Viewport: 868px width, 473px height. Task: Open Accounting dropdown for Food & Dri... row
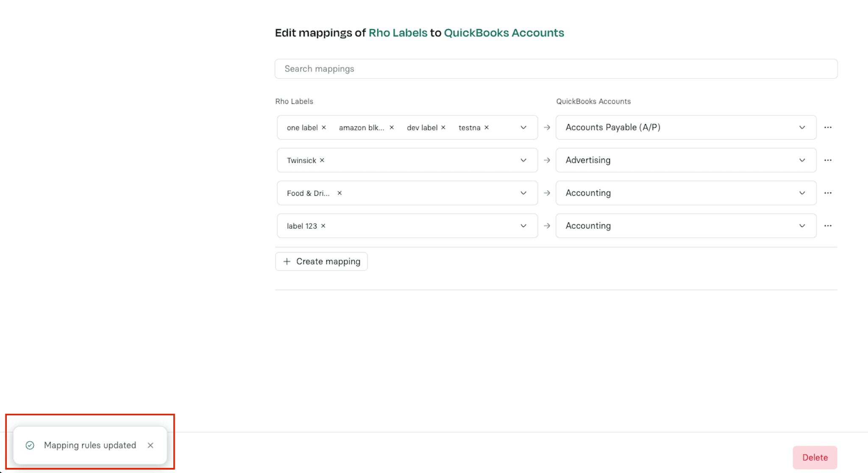click(x=686, y=193)
